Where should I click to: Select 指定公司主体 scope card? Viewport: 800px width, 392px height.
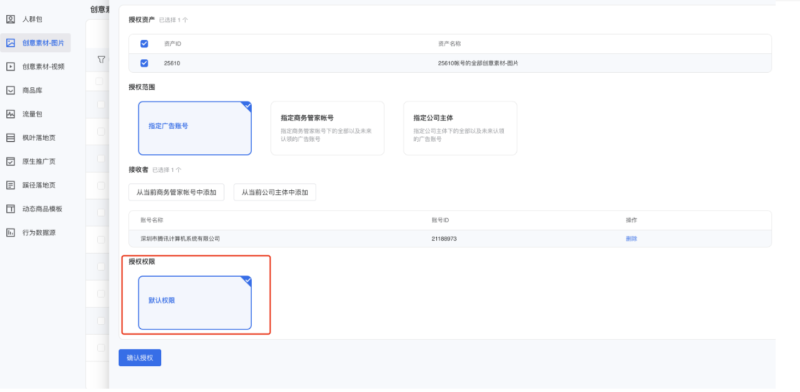(460, 128)
